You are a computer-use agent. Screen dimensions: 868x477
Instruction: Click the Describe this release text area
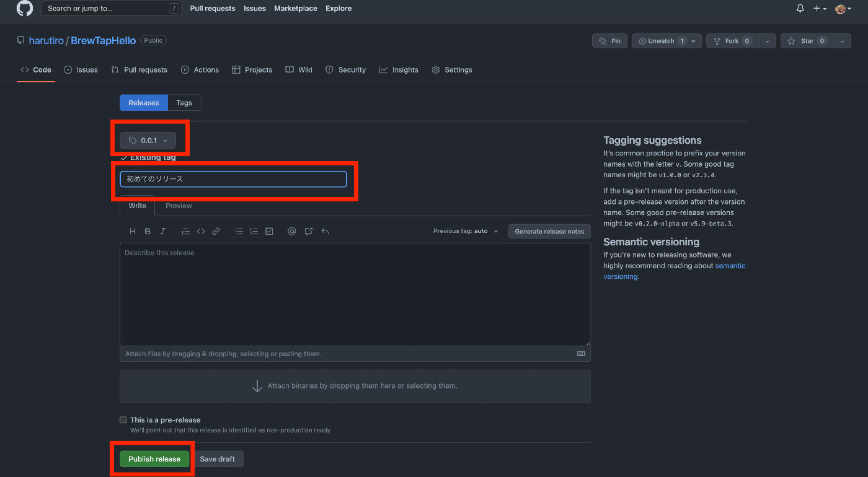[355, 294]
